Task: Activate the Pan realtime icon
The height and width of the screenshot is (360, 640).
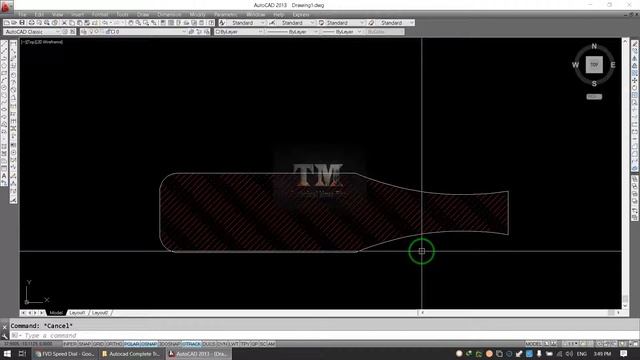Action: [131, 23]
